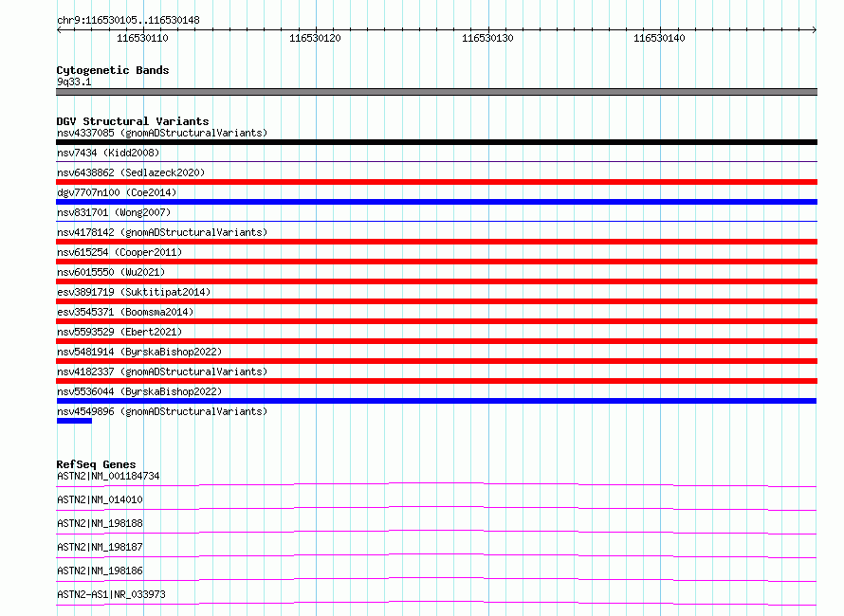Open variant nsv5481914 (ByrskaBishop2022) label
This screenshot has width=844, height=616.
[139, 352]
